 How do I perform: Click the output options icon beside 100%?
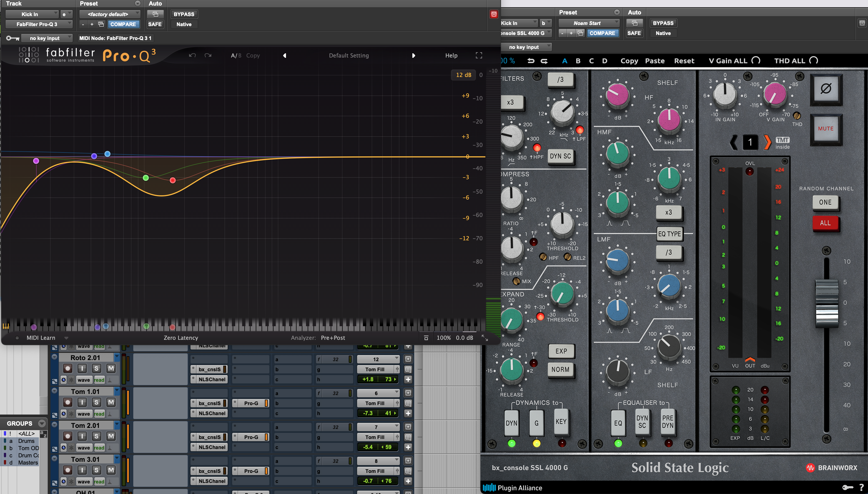(426, 338)
